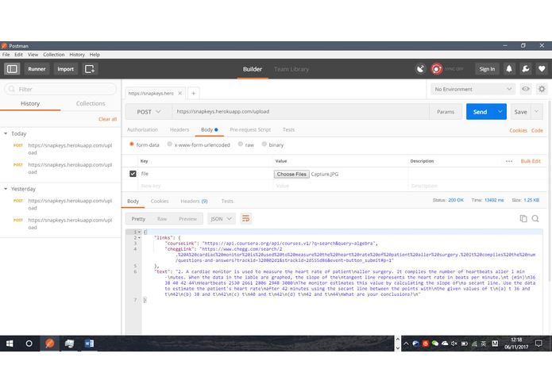Click the Choose Files button
Viewport: 552px width, 392px height.
point(291,174)
